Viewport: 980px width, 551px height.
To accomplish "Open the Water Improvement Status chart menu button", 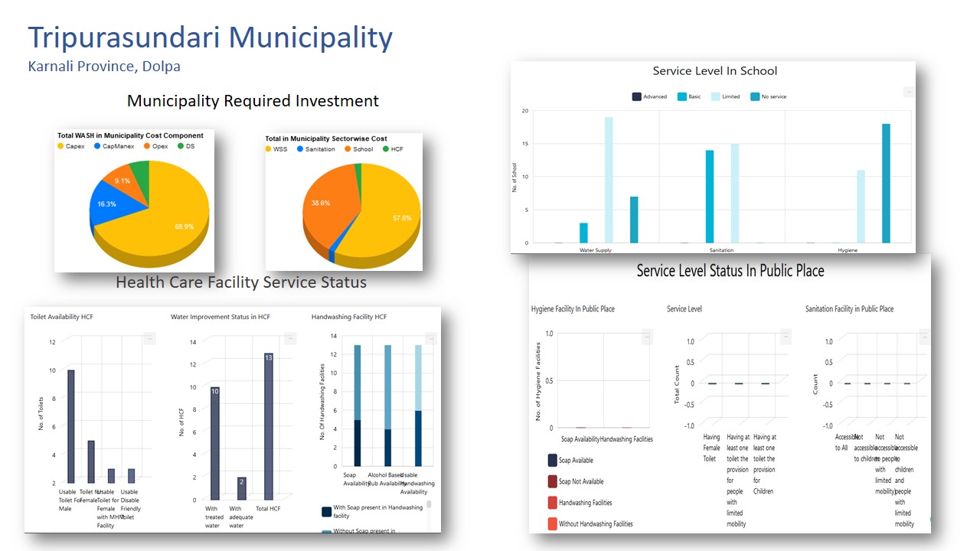I will (x=290, y=338).
